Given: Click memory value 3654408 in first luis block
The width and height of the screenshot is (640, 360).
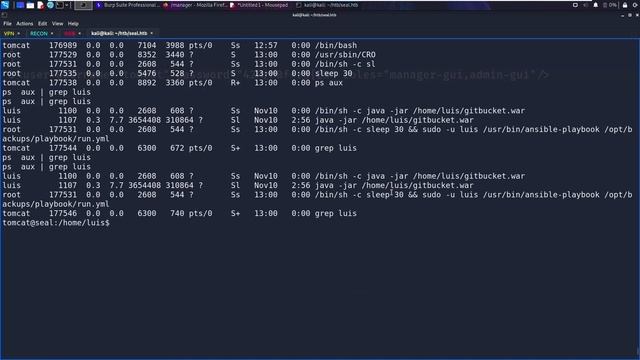Looking at the screenshot, I should pos(145,120).
